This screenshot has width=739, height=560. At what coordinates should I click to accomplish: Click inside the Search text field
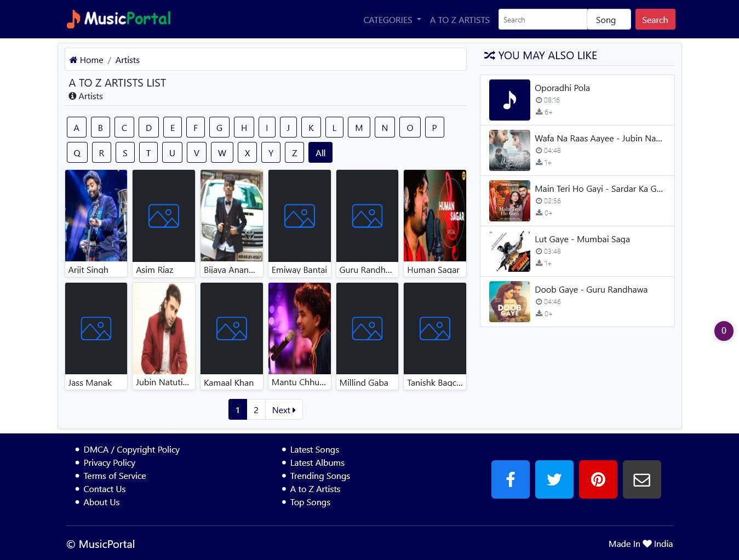[x=542, y=20]
